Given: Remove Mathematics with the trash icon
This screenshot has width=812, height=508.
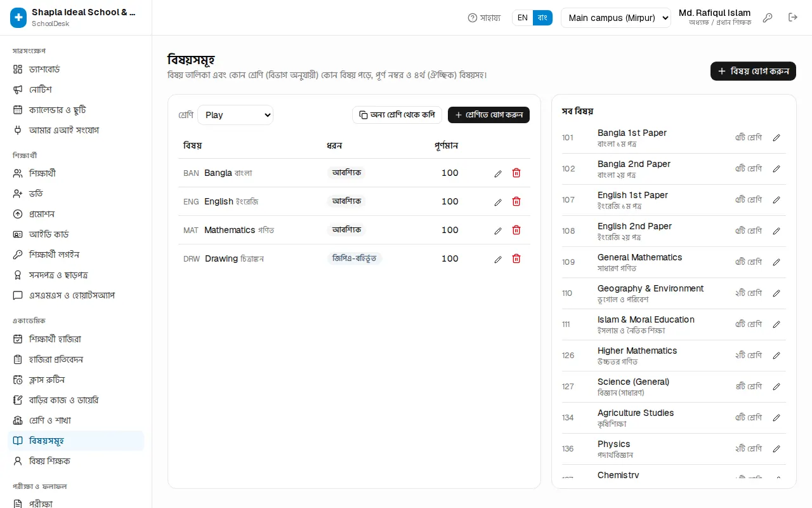Looking at the screenshot, I should (x=516, y=230).
